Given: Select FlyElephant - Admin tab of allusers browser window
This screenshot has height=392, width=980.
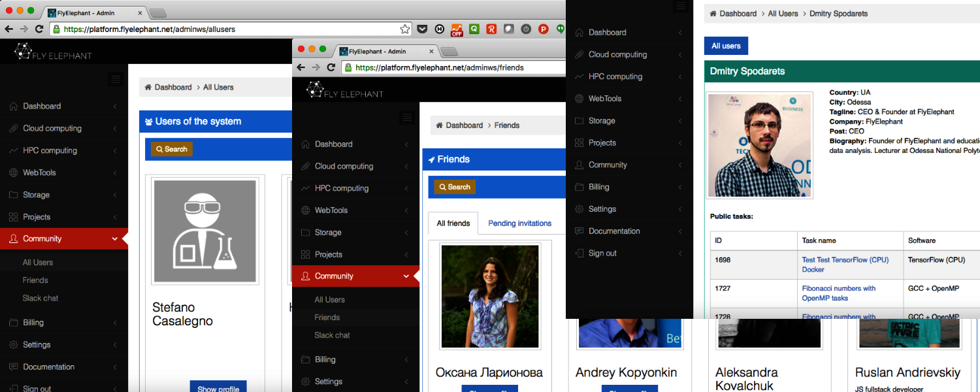Looking at the screenshot, I should coord(96,12).
